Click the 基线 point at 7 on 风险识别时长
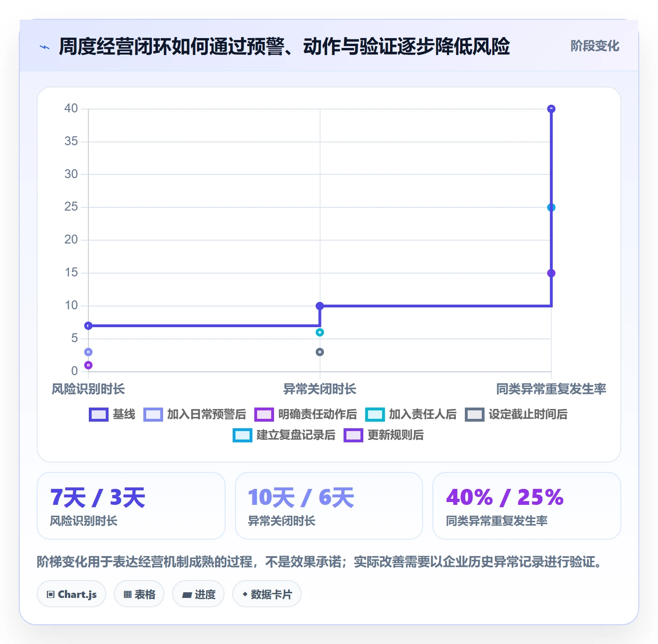This screenshot has width=658, height=644. click(88, 326)
